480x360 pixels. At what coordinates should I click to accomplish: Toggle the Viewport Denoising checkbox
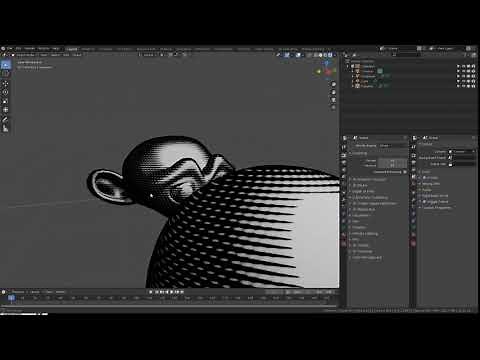[x=405, y=172]
